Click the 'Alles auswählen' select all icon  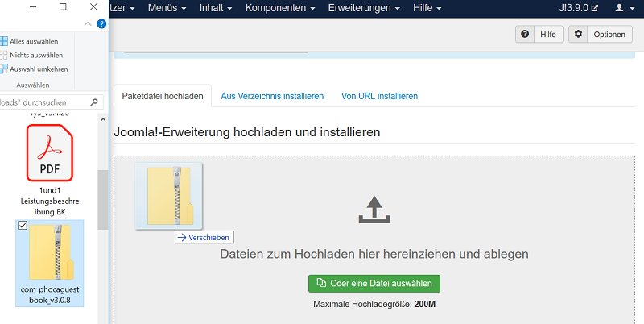[x=4, y=40]
